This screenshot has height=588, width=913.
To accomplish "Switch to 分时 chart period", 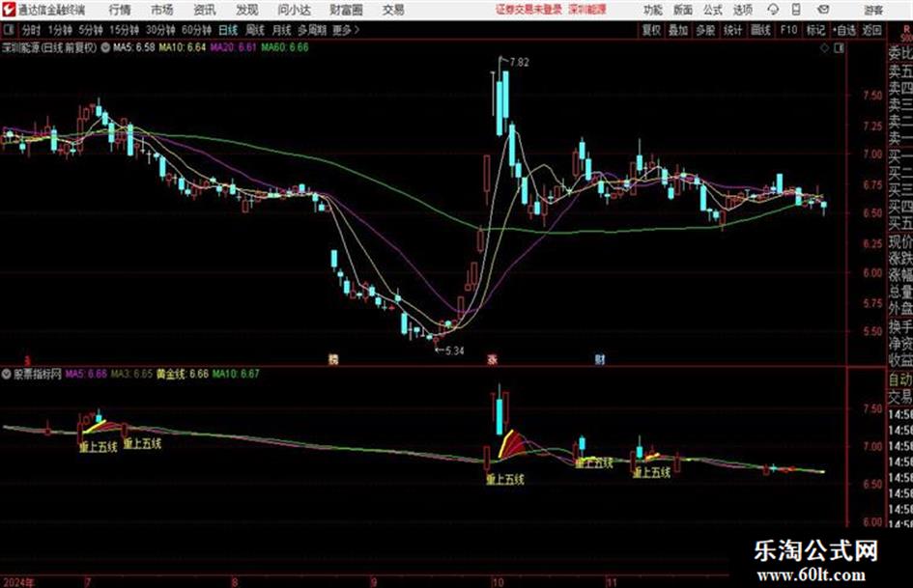I will [32, 30].
